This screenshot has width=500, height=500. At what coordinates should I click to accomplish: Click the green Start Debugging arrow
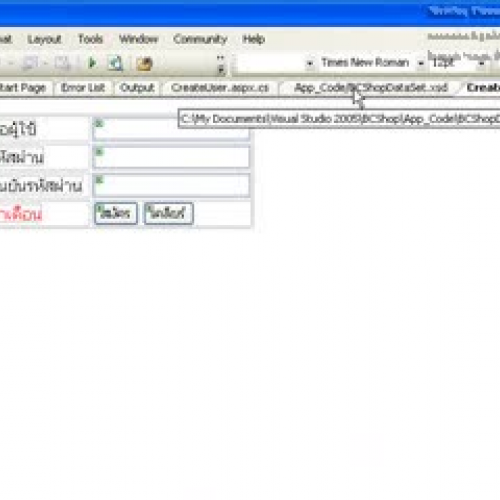[x=92, y=63]
